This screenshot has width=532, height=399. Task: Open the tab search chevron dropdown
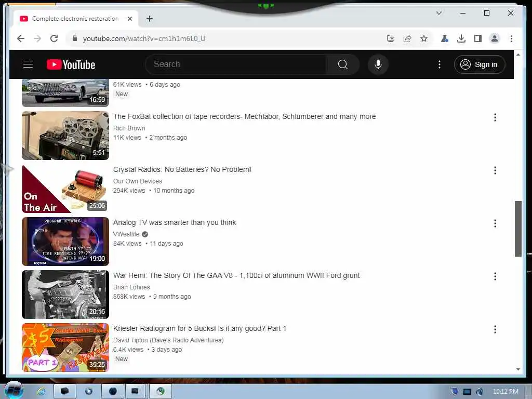click(x=438, y=13)
